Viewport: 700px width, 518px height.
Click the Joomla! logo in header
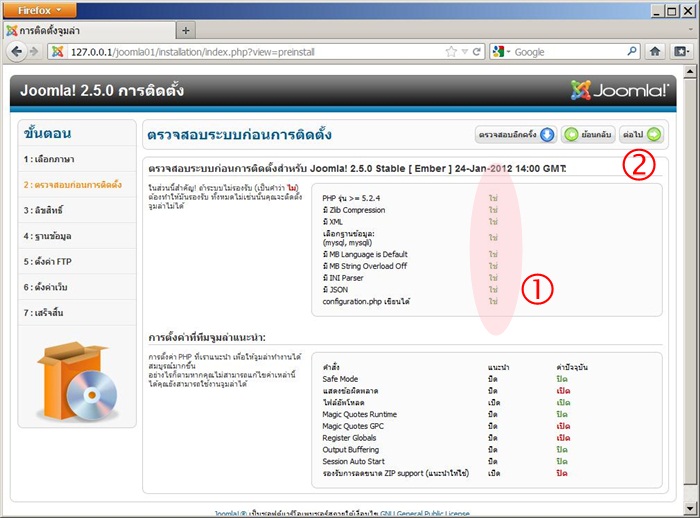coord(620,90)
